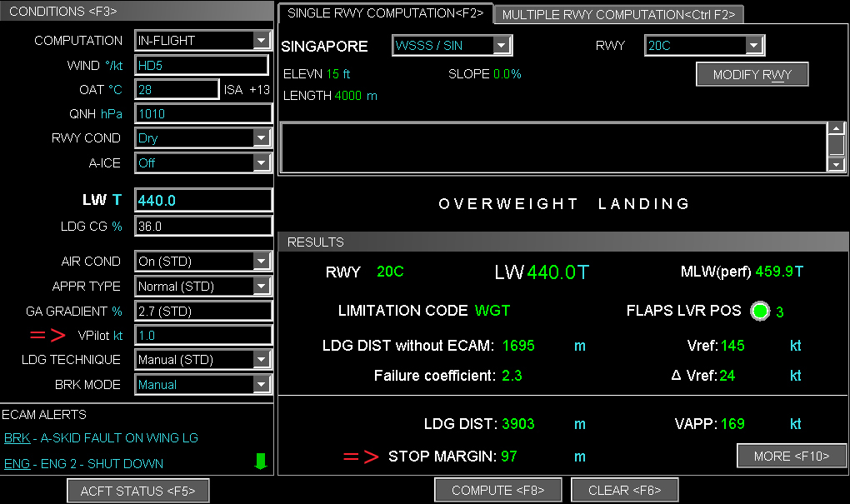850x504 pixels.
Task: Click the WIND input field
Action: [x=202, y=65]
